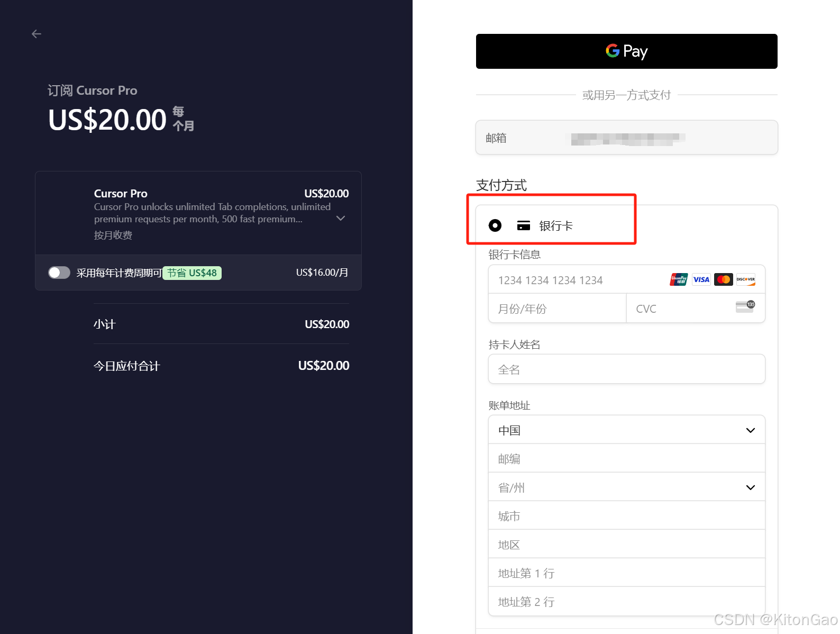Click the 小计 subtotal label

pyautogui.click(x=104, y=324)
